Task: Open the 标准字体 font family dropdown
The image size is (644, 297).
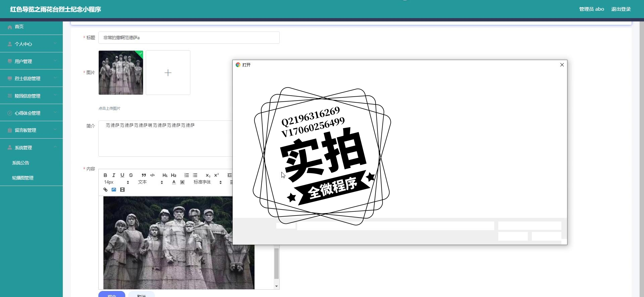Action: coord(208,182)
